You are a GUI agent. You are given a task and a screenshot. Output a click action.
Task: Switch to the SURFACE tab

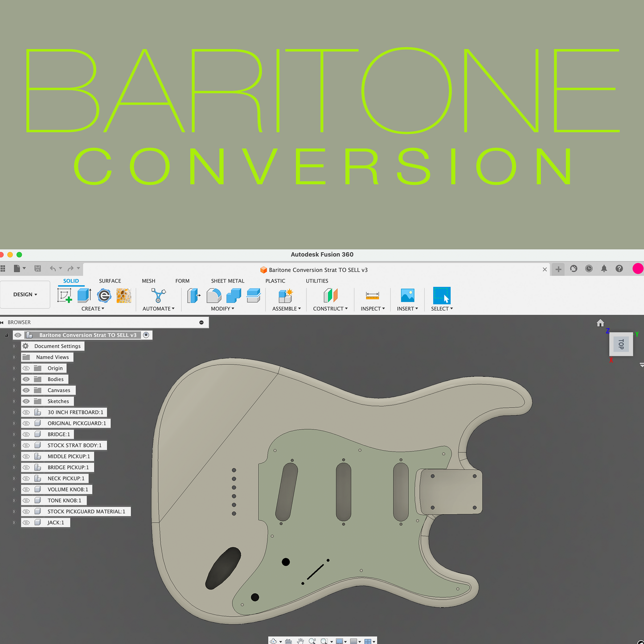tap(110, 281)
